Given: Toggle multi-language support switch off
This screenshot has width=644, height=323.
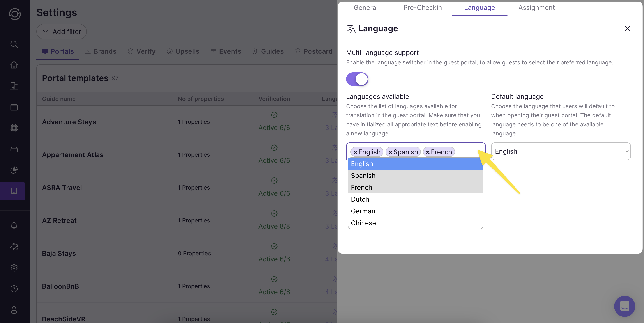Looking at the screenshot, I should 357,79.
